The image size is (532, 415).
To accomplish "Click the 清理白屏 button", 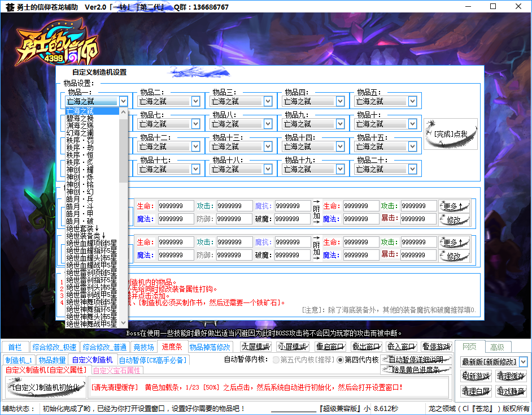I will [x=476, y=391].
